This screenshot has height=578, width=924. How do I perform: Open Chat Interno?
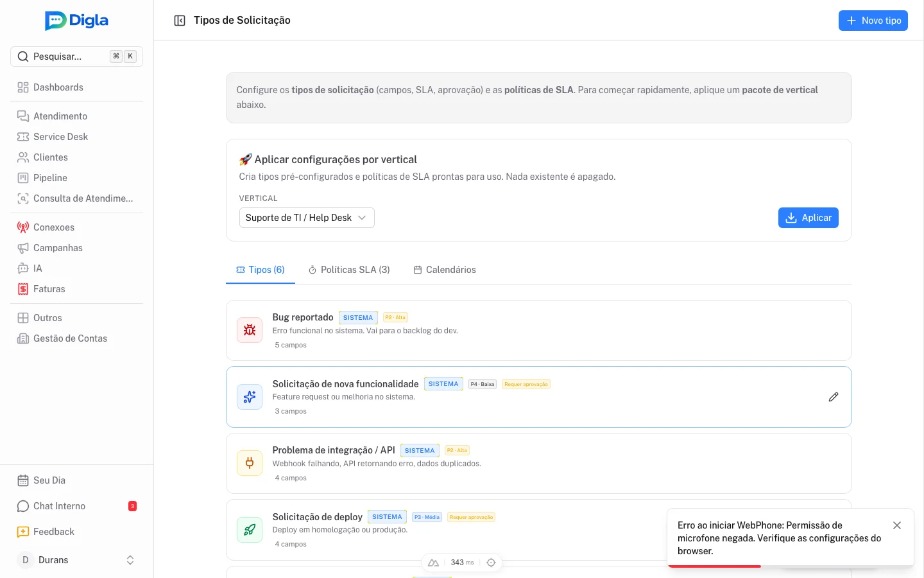[77, 506]
